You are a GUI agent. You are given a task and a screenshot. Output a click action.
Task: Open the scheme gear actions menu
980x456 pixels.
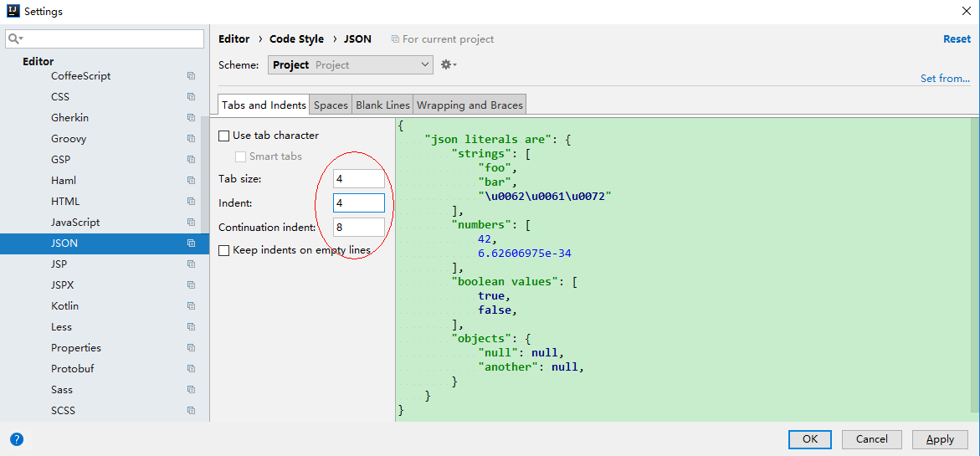[449, 64]
